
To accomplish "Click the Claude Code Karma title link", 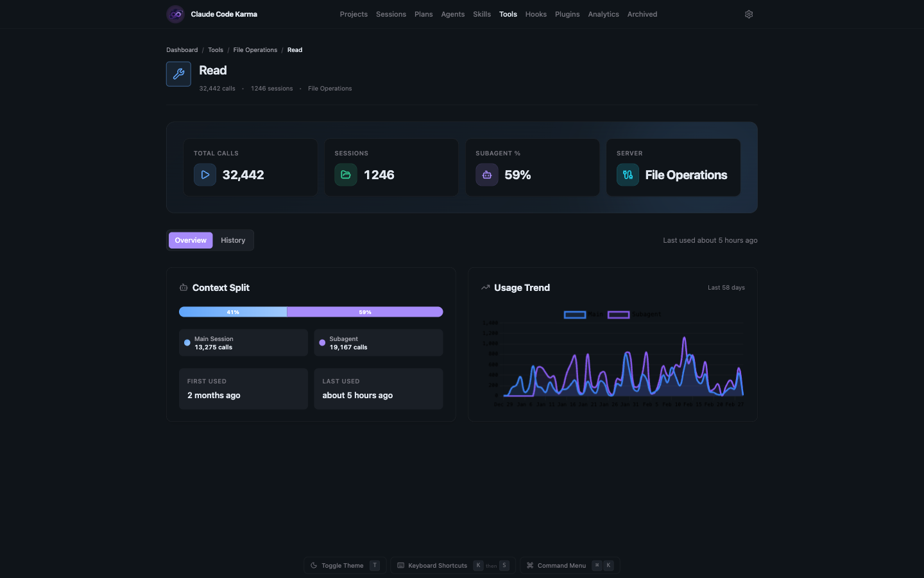I will [224, 14].
